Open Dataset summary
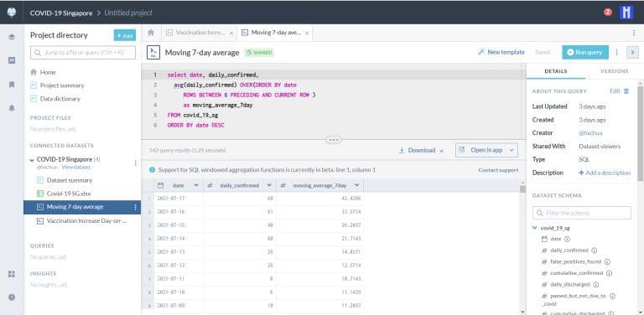The image size is (644, 315). 70,180
